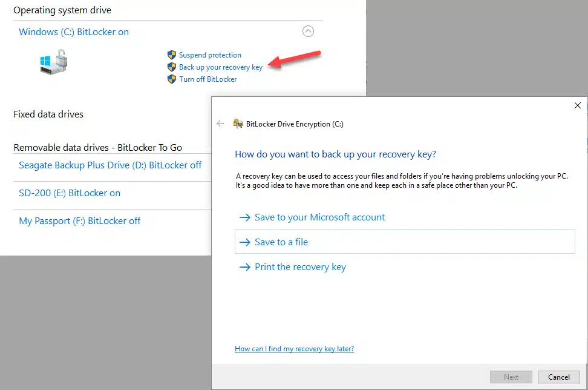Choose Print the recovery key option
The height and width of the screenshot is (390, 588).
tap(300, 267)
